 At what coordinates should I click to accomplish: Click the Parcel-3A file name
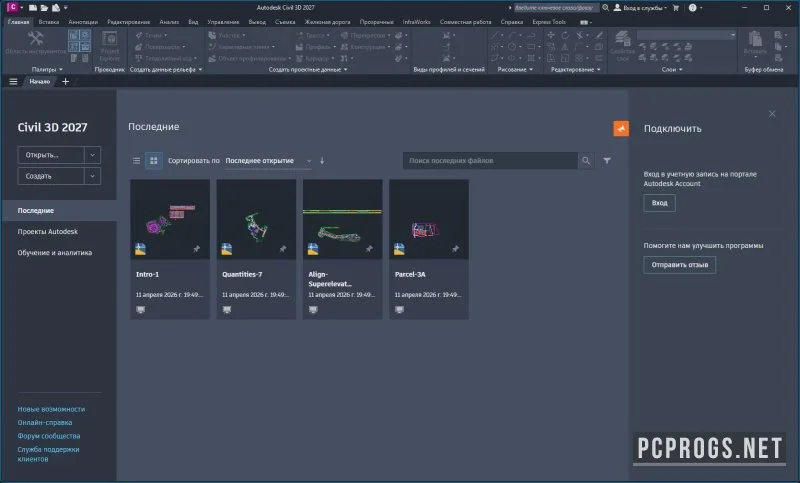410,274
